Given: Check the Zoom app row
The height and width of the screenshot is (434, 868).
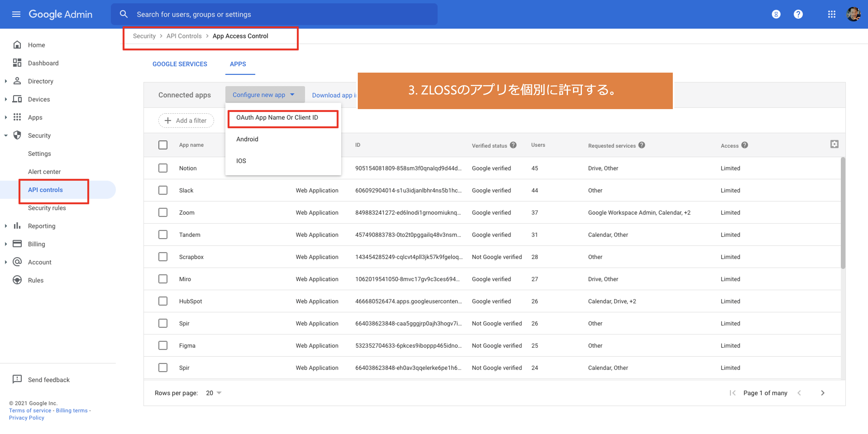Looking at the screenshot, I should point(163,213).
